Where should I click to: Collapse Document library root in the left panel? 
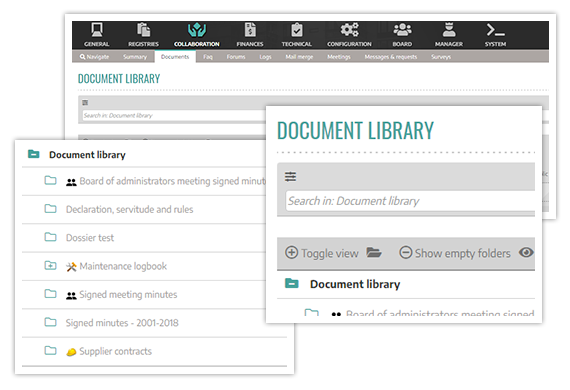click(34, 154)
